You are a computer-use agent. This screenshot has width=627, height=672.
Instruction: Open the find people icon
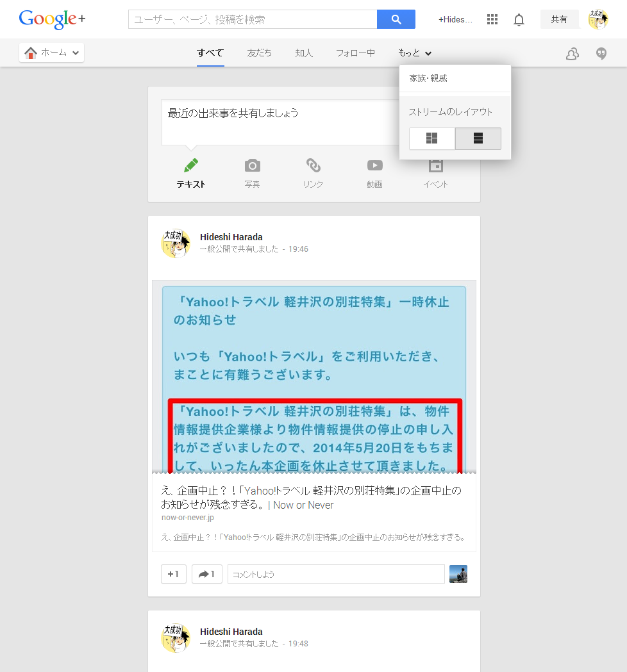click(572, 54)
